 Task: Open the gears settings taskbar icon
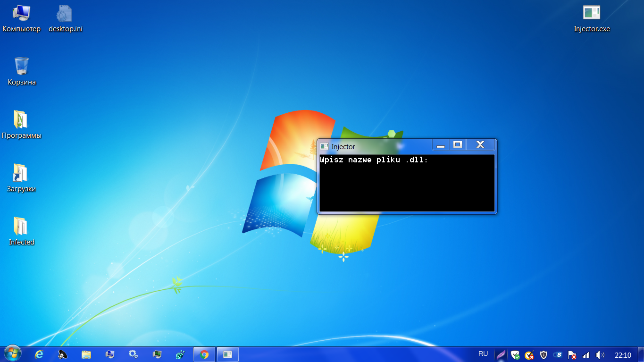pyautogui.click(x=134, y=354)
